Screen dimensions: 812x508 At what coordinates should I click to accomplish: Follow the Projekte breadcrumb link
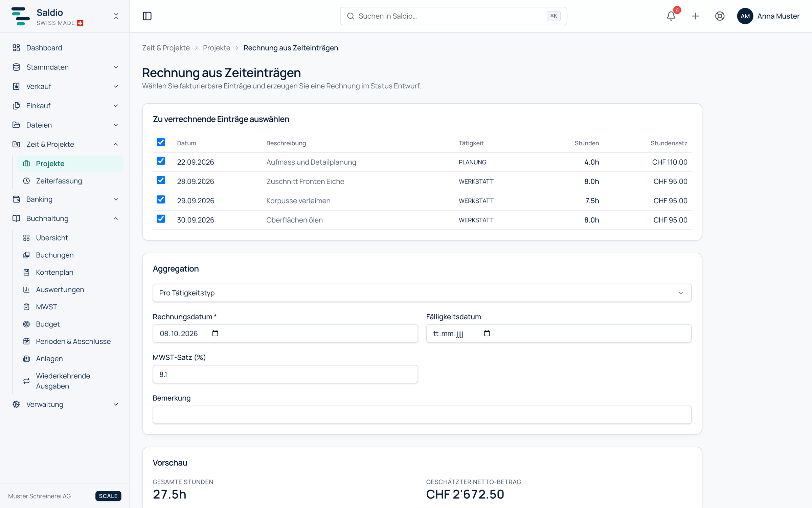pyautogui.click(x=217, y=48)
